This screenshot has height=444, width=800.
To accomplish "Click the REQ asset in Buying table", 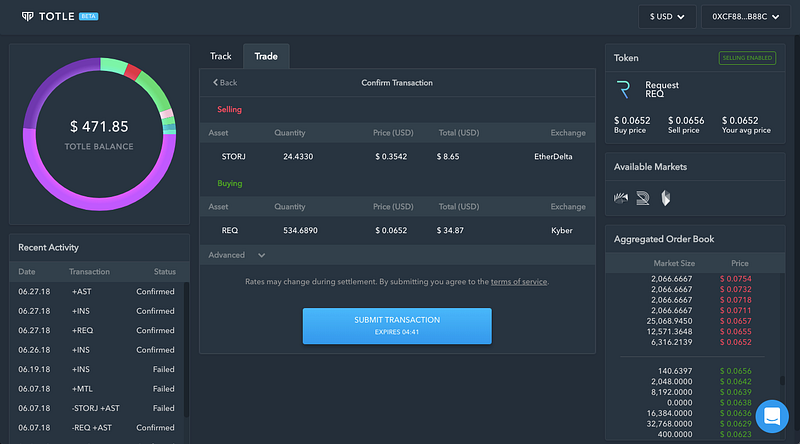I will click(x=230, y=231).
